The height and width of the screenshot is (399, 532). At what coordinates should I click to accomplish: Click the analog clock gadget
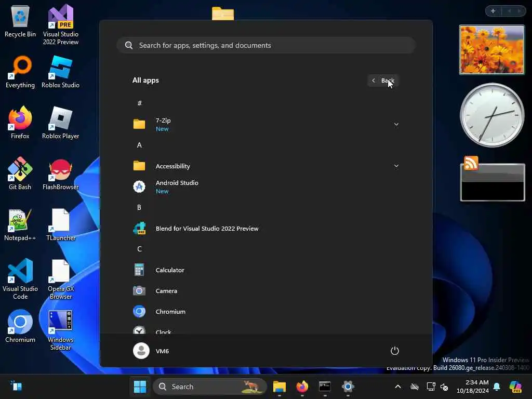[x=491, y=115]
